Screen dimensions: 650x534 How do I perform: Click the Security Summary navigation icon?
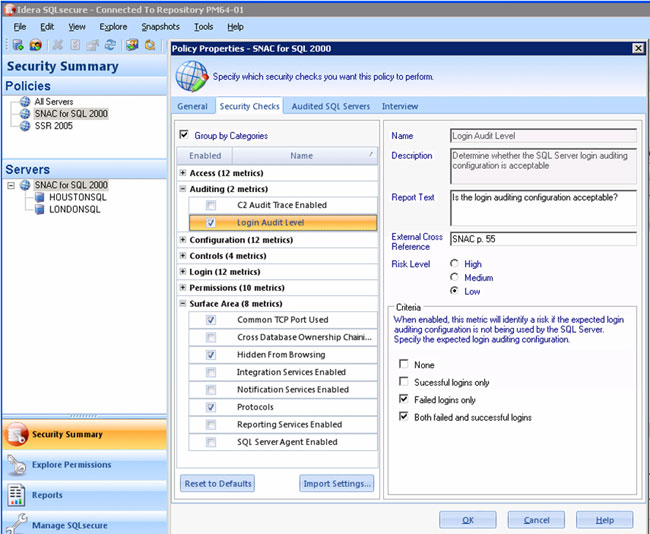(17, 434)
